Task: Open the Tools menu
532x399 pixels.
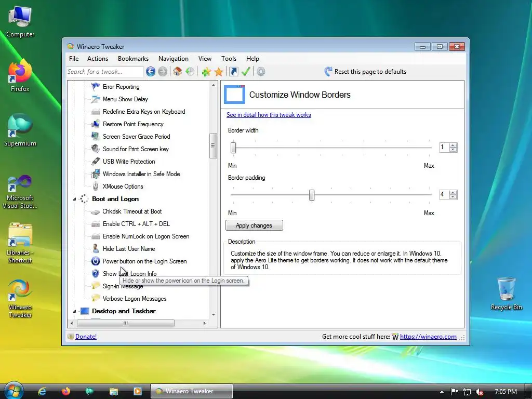Action: click(x=229, y=59)
